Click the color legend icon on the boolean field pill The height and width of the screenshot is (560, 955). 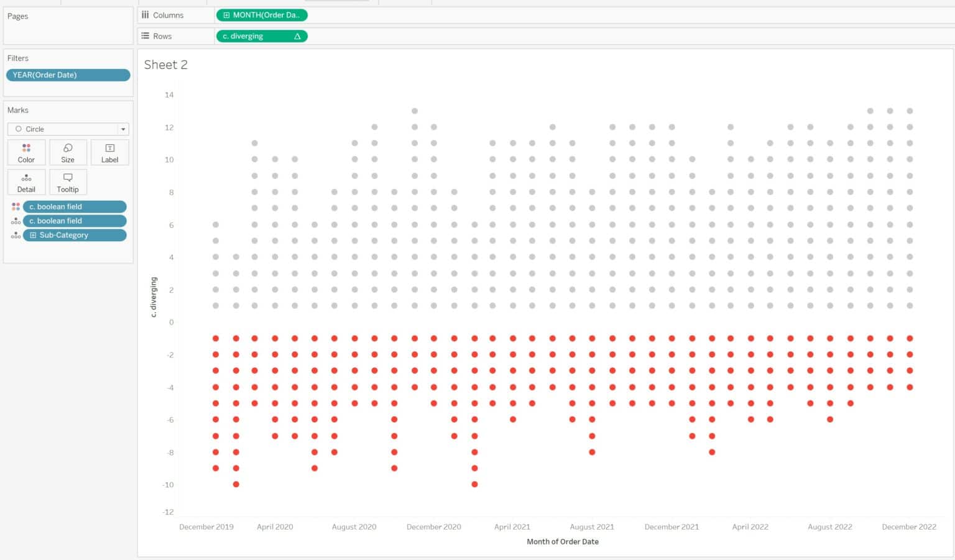(16, 206)
